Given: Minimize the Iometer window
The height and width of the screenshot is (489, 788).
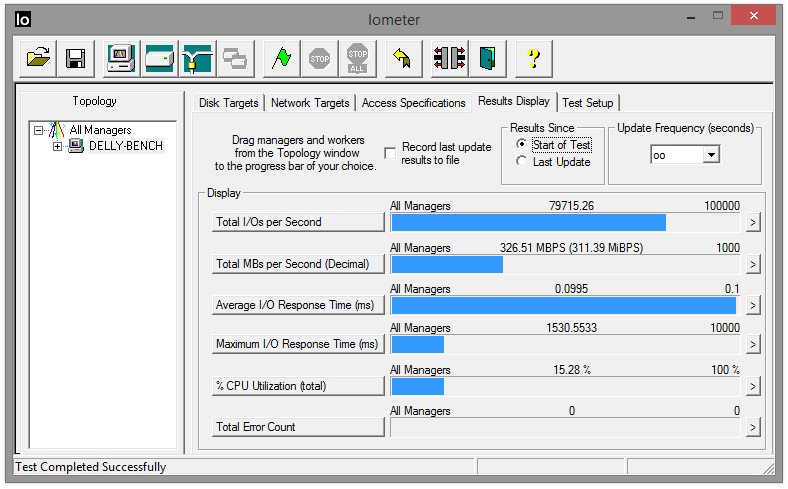Looking at the screenshot, I should coord(691,16).
